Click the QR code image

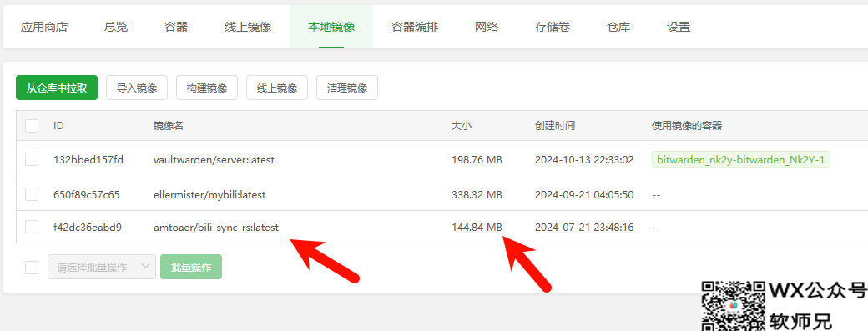tap(734, 306)
